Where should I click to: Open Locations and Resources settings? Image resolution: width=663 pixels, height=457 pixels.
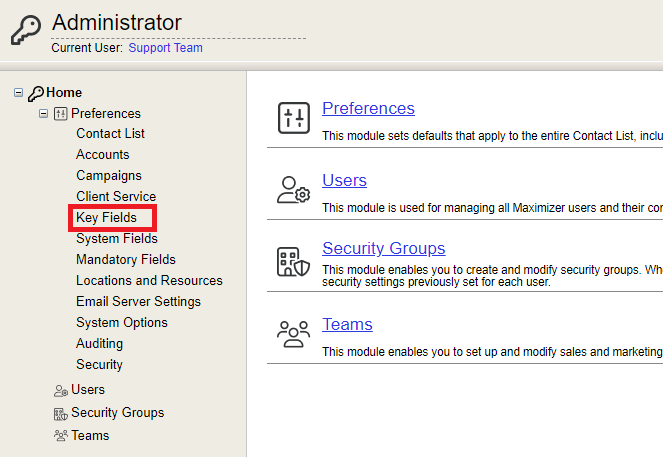149,281
